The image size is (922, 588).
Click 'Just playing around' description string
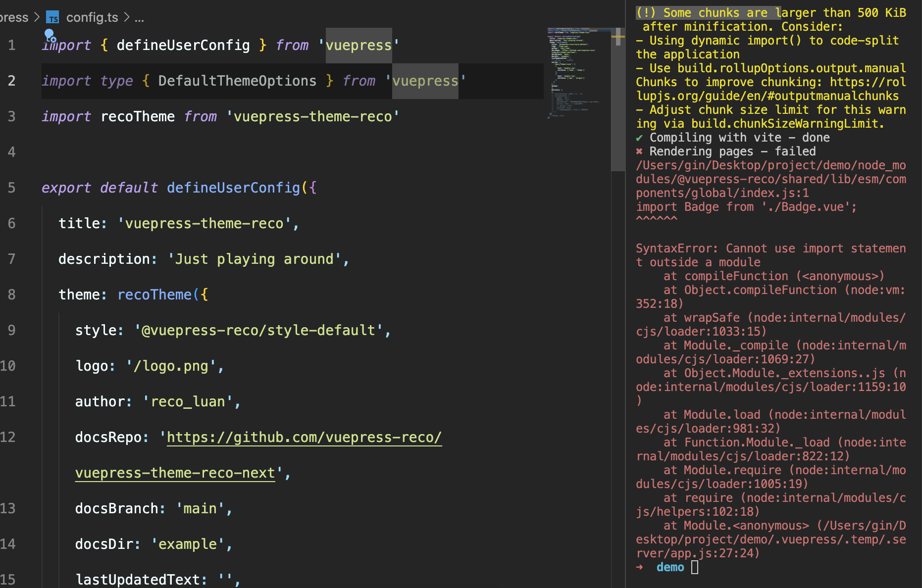pyautogui.click(x=255, y=259)
